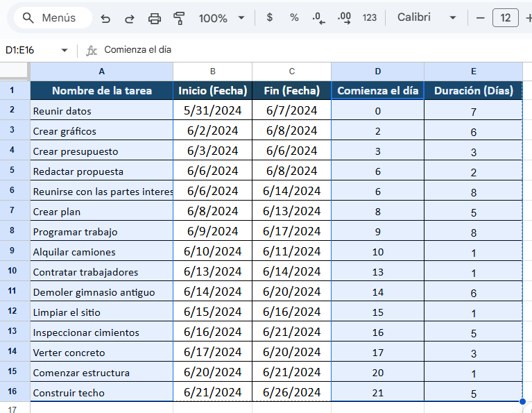Open more number formats (123)
The height and width of the screenshot is (413, 532).
click(x=370, y=17)
